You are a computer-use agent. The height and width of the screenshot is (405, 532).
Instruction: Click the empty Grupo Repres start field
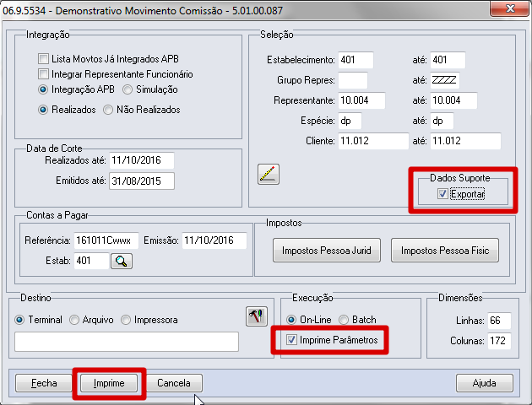click(x=353, y=80)
